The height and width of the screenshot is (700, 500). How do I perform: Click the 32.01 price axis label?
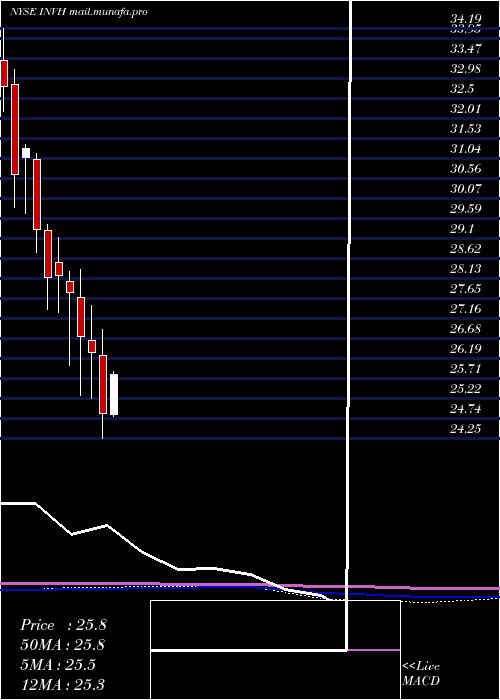pos(466,109)
